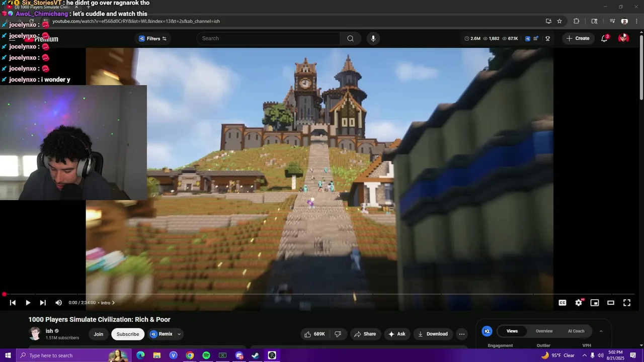The height and width of the screenshot is (362, 644).
Task: Open File Explorer from the taskbar
Action: 157,355
